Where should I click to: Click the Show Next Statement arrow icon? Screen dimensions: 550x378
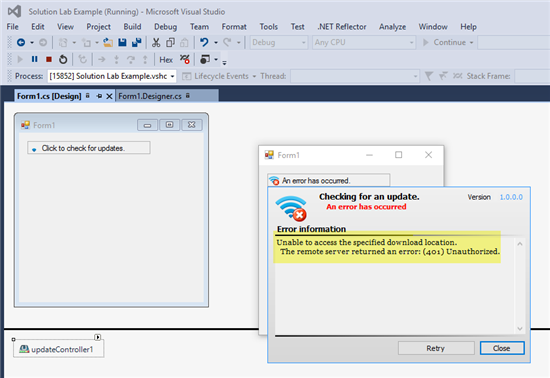tap(102, 60)
